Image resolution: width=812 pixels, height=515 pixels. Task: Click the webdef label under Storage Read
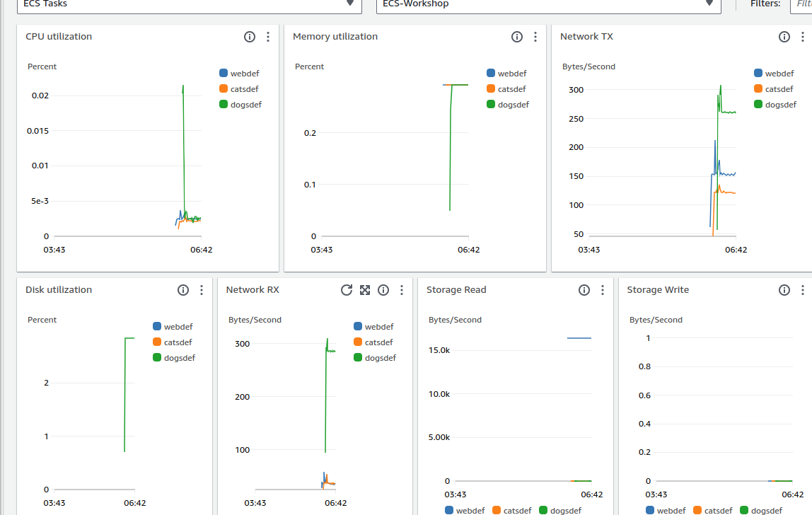coord(470,510)
